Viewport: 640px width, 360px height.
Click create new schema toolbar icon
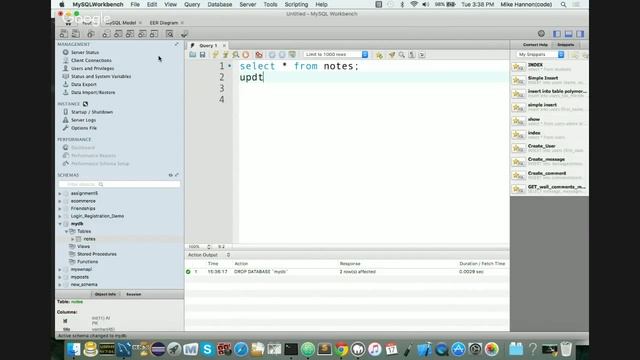point(106,34)
